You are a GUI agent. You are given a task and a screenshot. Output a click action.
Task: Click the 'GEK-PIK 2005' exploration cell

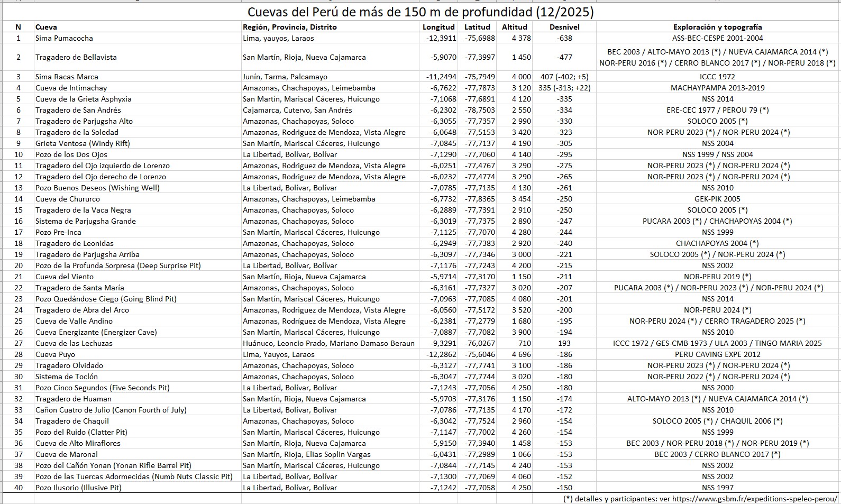(717, 199)
